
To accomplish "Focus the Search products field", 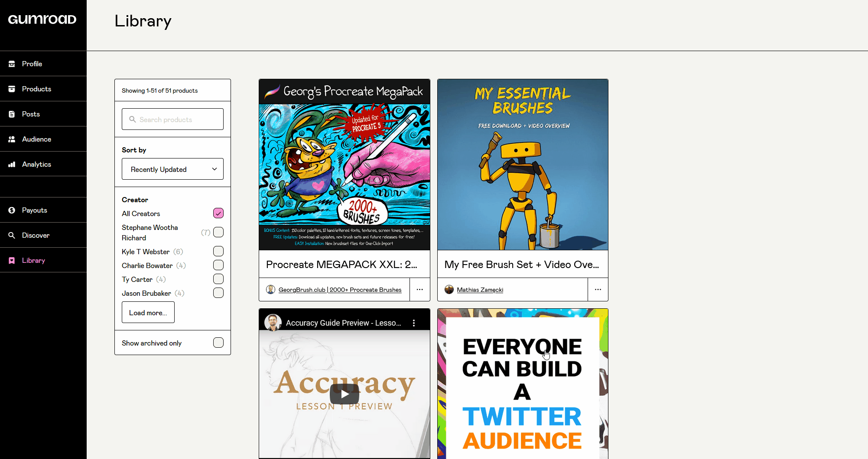I will 172,119.
